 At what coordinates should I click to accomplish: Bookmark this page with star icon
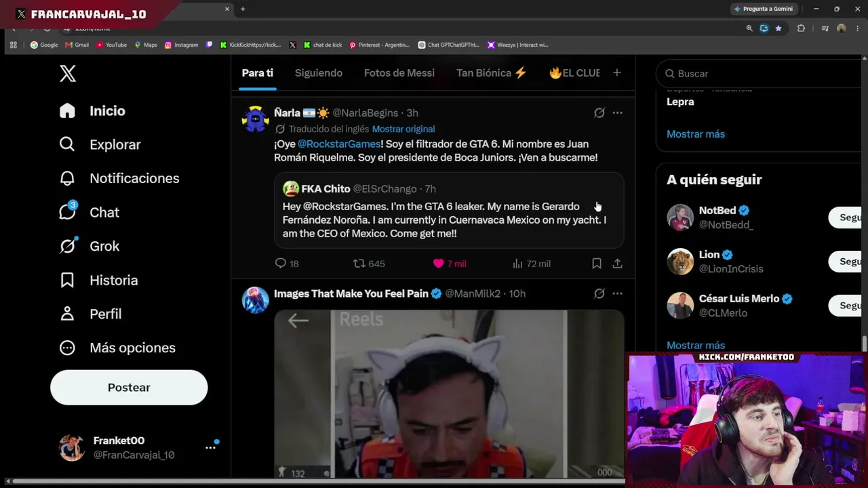[x=778, y=28]
